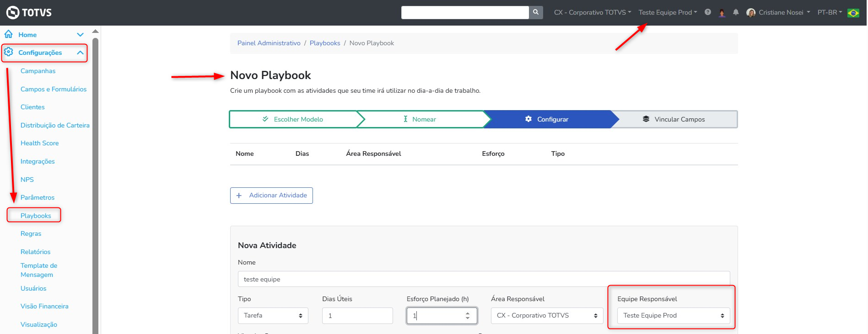Open the Área Responsável dropdown
Image resolution: width=868 pixels, height=334 pixels.
point(547,315)
